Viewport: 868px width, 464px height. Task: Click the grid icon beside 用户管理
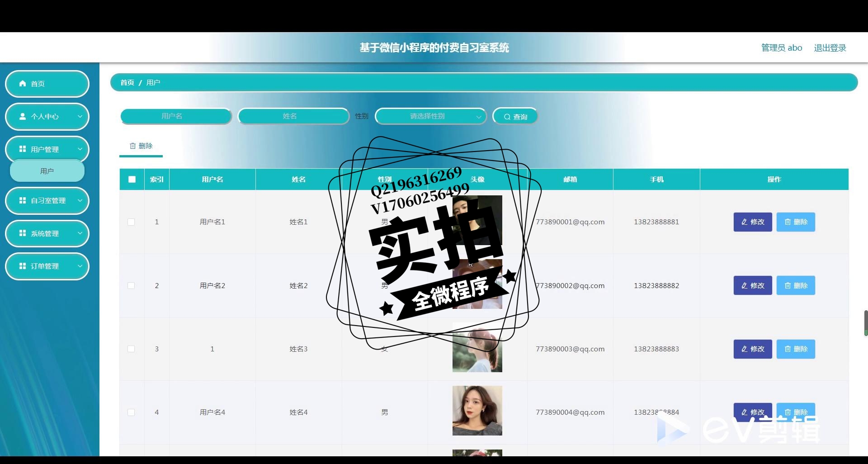pos(23,149)
